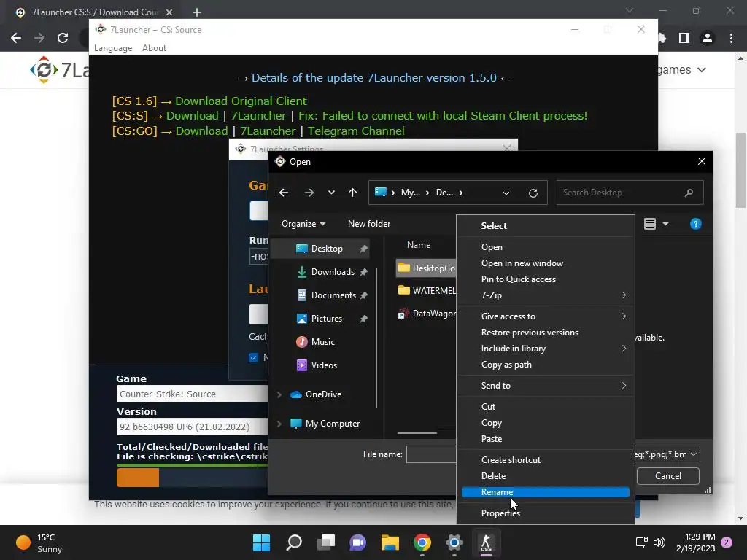Click the New folder button
This screenshot has height=560, width=747.
[x=368, y=224]
